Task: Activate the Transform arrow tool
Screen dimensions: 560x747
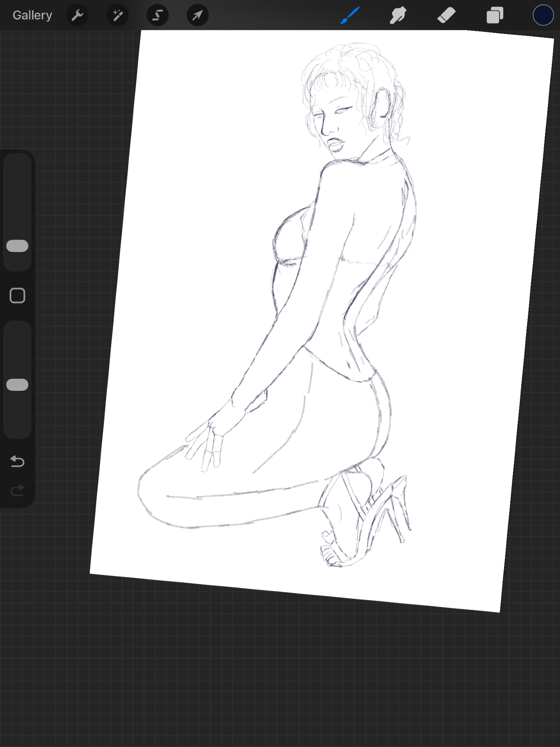Action: (x=197, y=15)
